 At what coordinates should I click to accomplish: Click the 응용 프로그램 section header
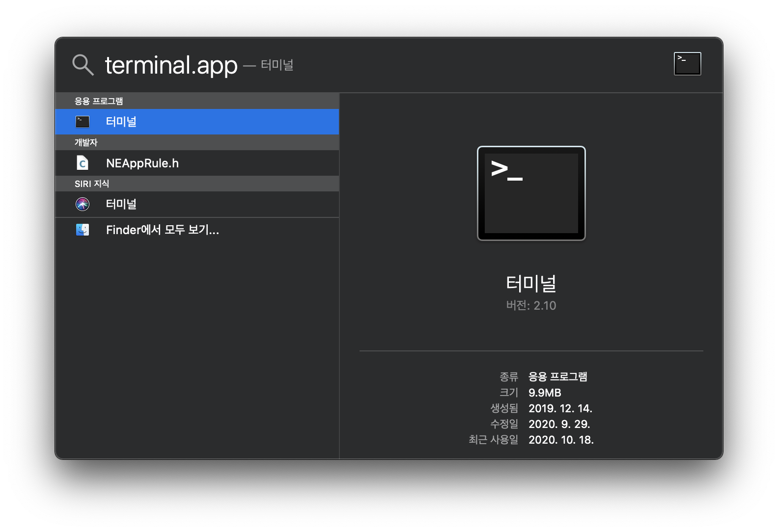point(197,101)
